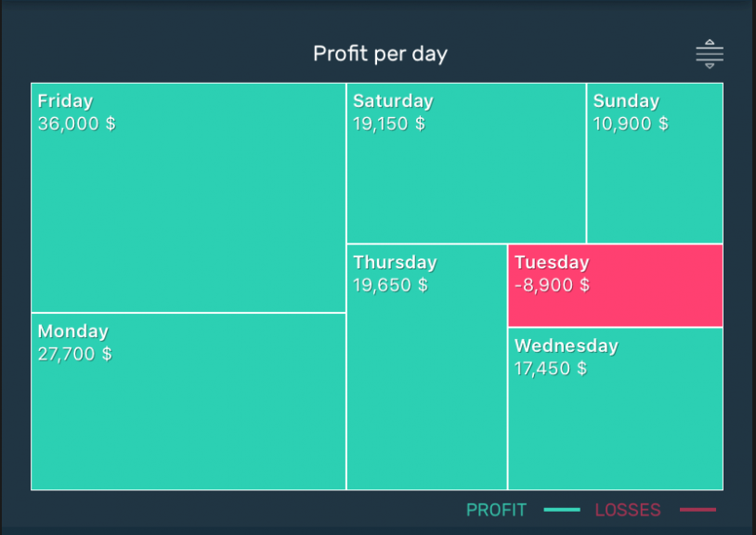Toggle PROFIT visibility in the legend
This screenshot has height=535, width=756.
tap(496, 510)
